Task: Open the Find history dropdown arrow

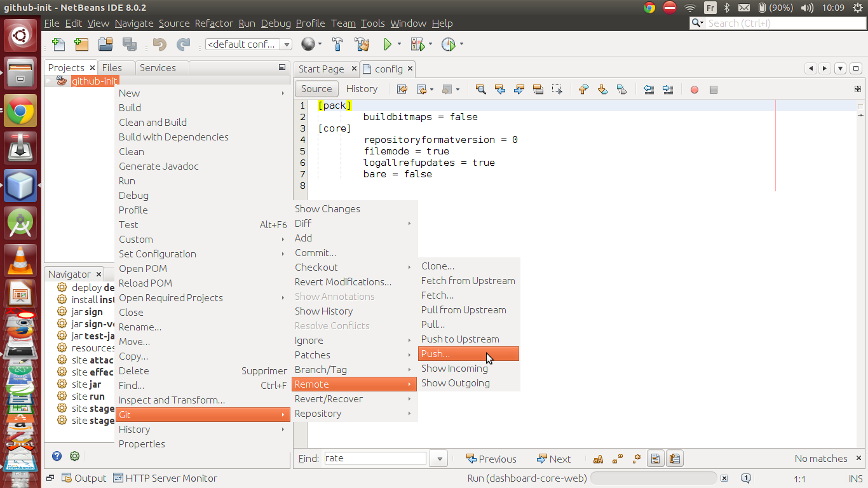Action: tap(438, 459)
